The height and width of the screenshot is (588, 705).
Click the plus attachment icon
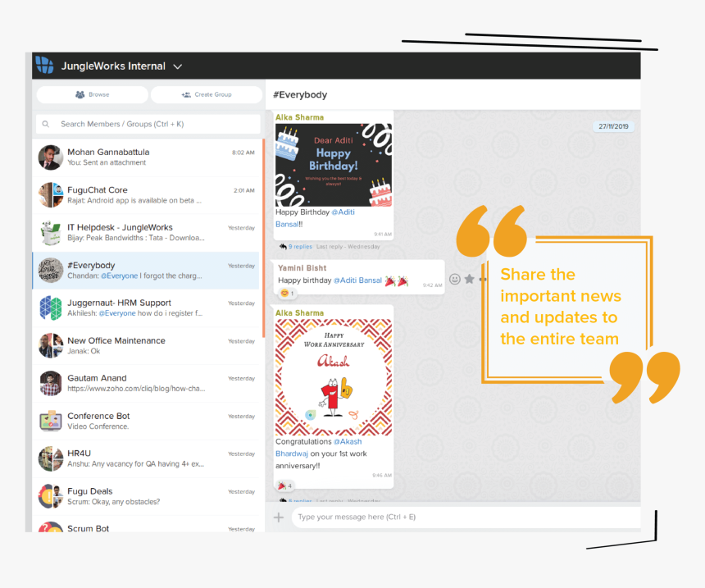279,517
